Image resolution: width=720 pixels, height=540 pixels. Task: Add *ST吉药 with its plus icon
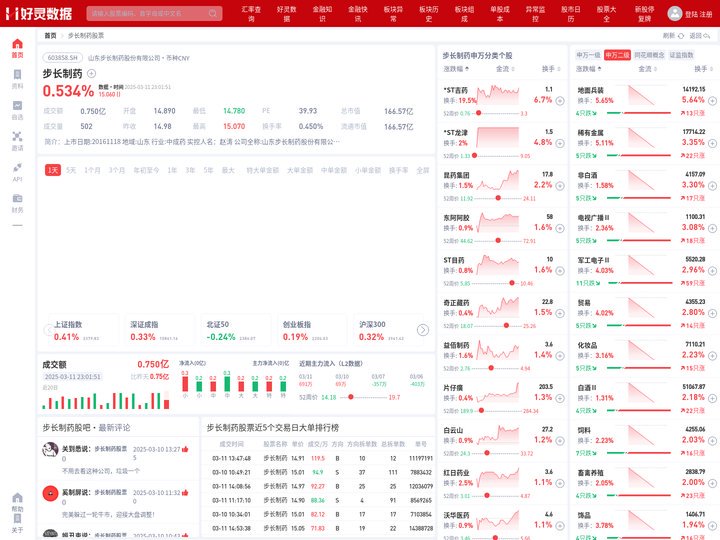[560, 101]
